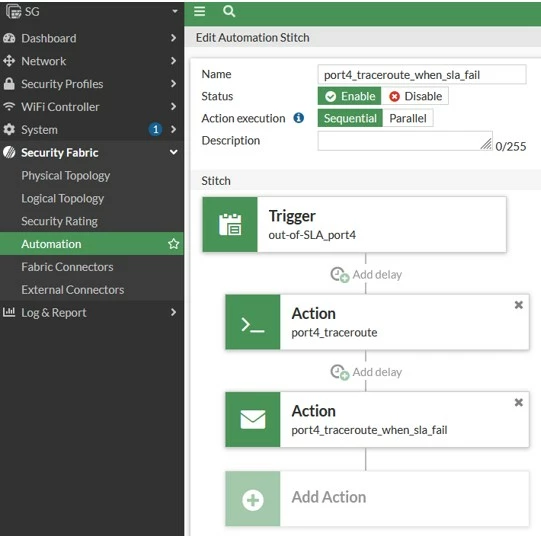Go to Physical Topology
This screenshot has width=541, height=536.
pyautogui.click(x=66, y=176)
